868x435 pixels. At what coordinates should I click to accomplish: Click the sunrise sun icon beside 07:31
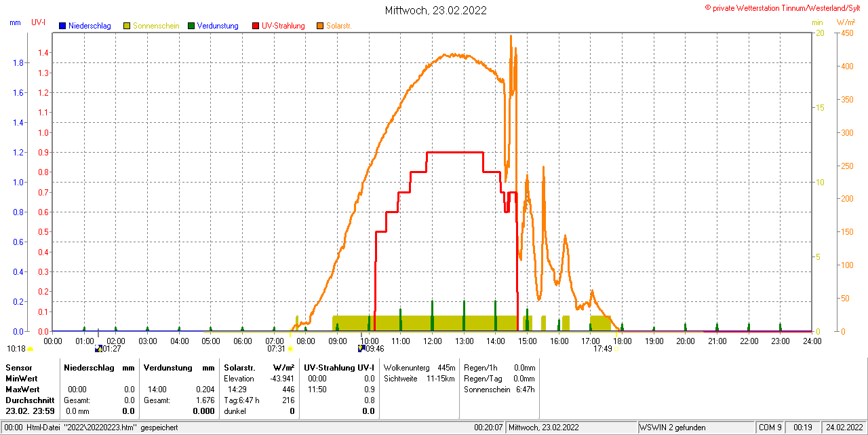pos(290,349)
